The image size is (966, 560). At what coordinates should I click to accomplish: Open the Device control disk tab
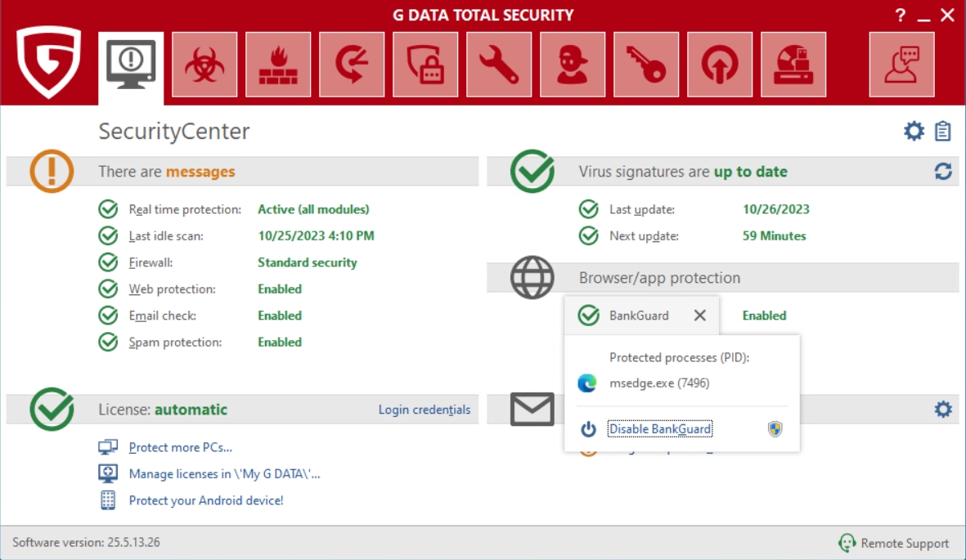tap(793, 65)
